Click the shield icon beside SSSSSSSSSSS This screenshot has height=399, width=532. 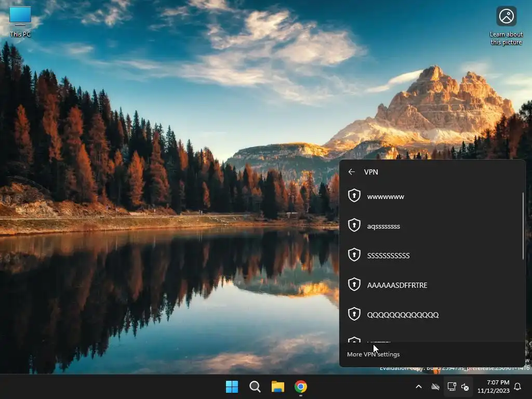click(x=354, y=255)
